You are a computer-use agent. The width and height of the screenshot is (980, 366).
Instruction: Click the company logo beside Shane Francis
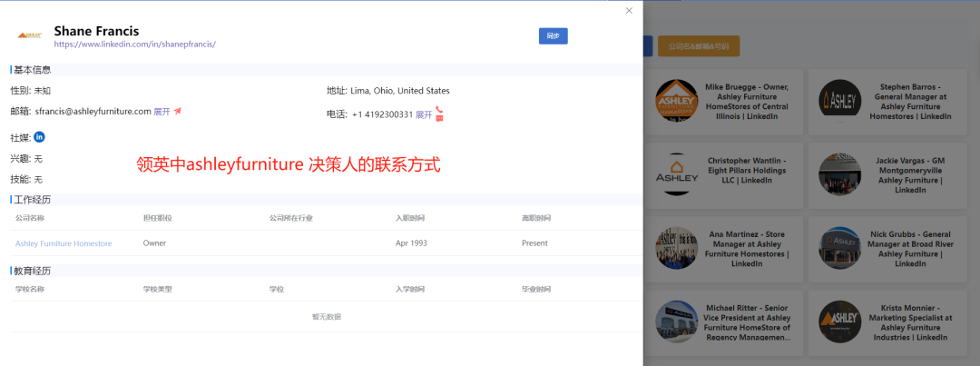coord(30,35)
